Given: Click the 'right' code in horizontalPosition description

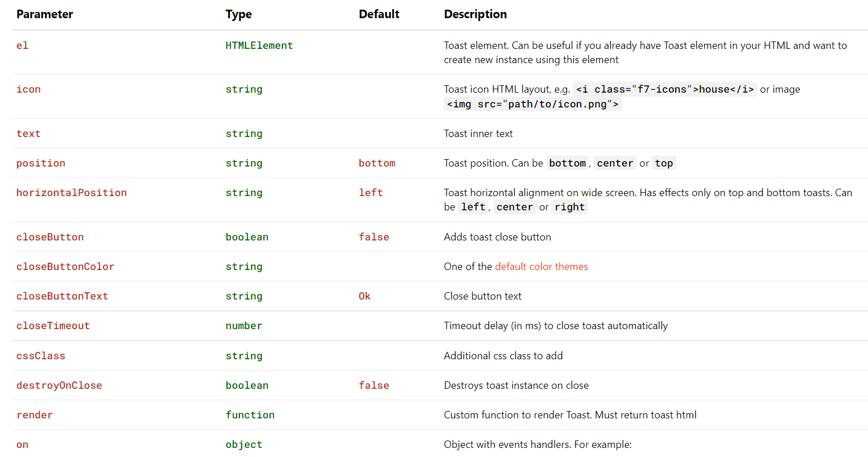Looking at the screenshot, I should (x=569, y=207).
